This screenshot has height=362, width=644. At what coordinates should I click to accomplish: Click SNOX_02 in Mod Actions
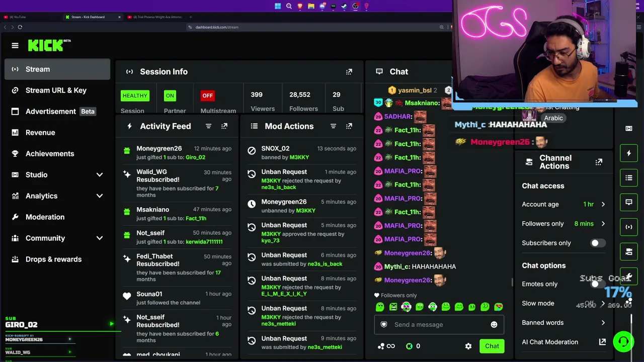pos(275,148)
